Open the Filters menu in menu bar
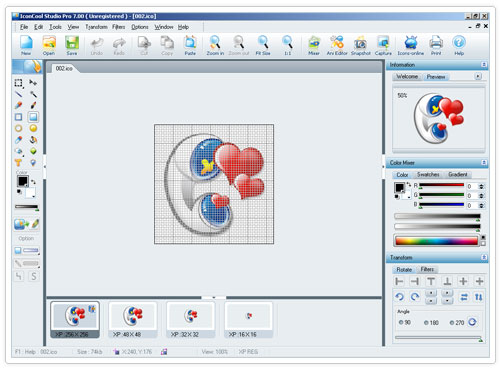Image resolution: width=500 pixels, height=370 pixels. (x=118, y=27)
